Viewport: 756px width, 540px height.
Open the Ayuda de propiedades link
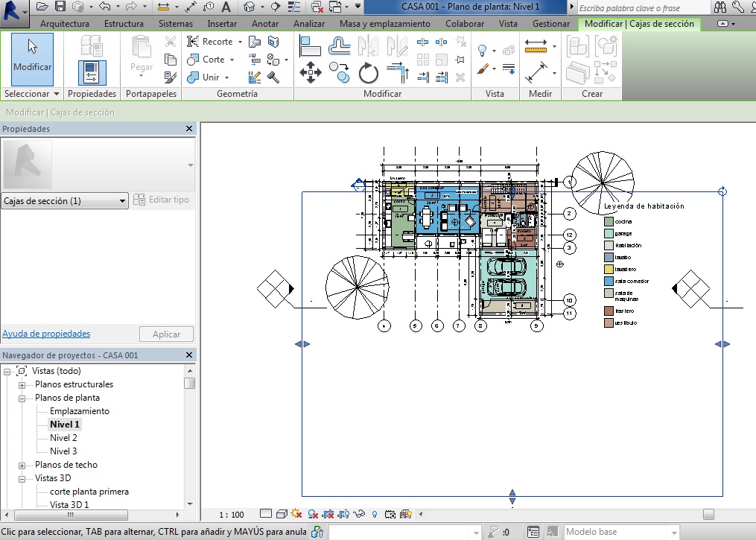[x=46, y=334]
